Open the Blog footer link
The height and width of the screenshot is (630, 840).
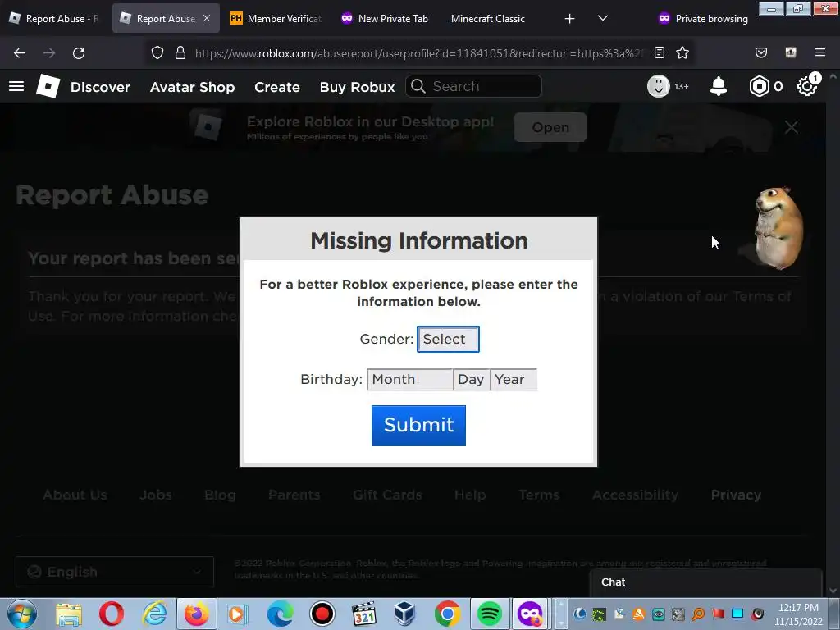coord(220,495)
